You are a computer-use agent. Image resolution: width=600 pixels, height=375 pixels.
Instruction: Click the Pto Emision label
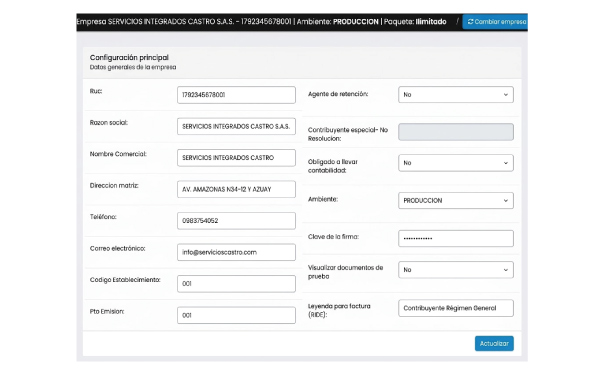click(107, 311)
